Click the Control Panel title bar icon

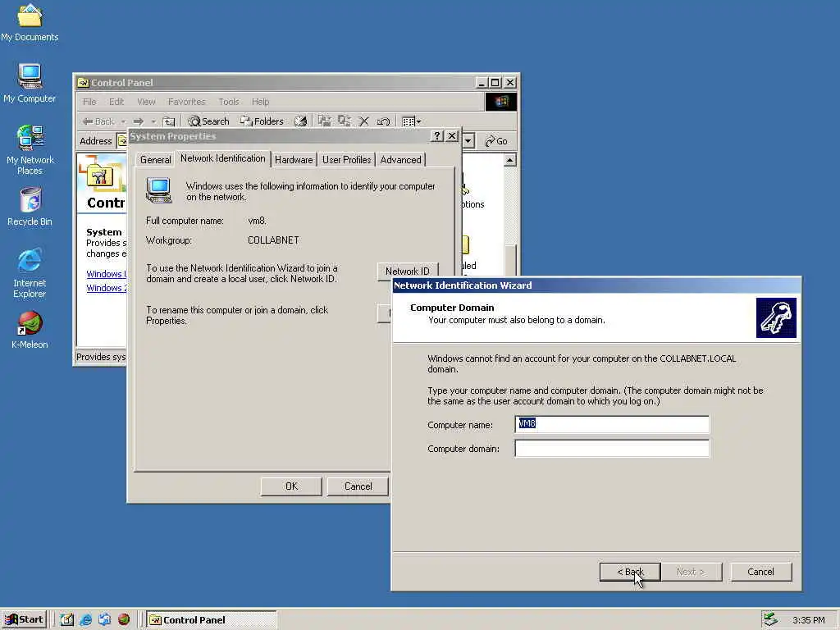[83, 83]
